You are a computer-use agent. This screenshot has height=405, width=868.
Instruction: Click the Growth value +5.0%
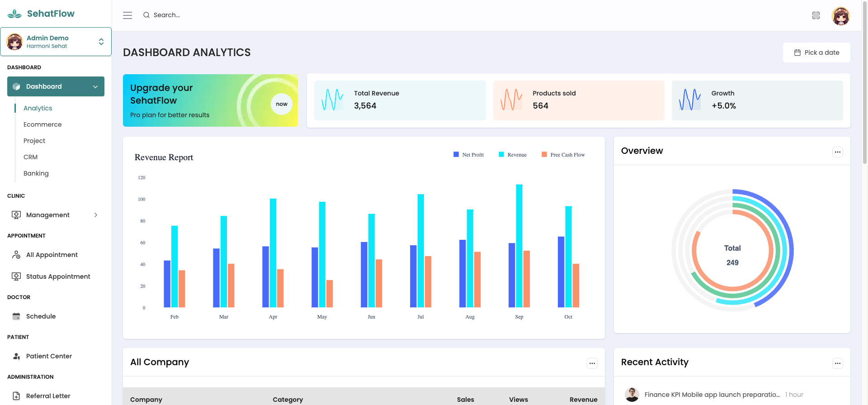pos(724,106)
